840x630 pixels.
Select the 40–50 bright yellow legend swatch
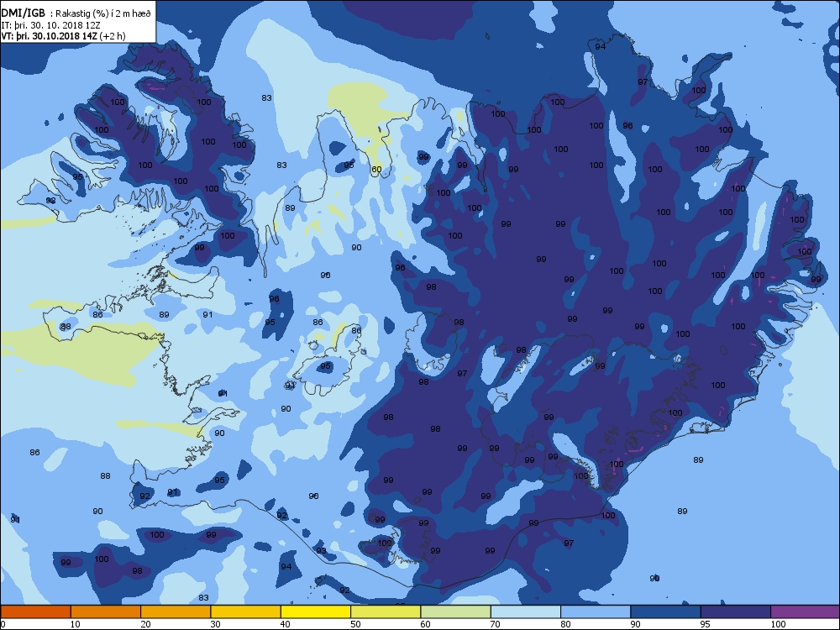pos(316,612)
